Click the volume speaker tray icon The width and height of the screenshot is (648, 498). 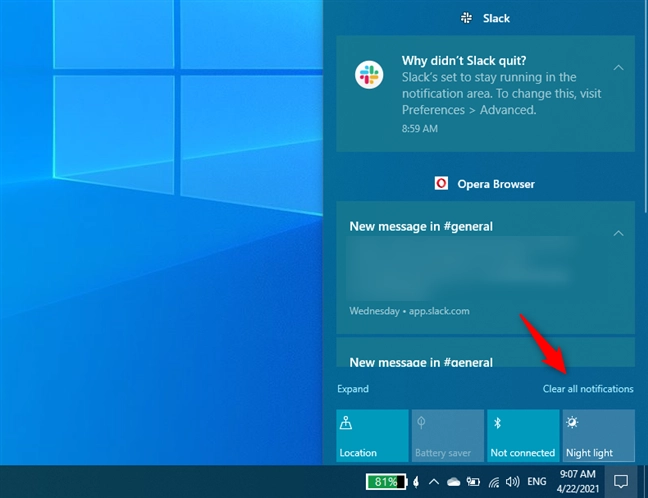click(513, 481)
